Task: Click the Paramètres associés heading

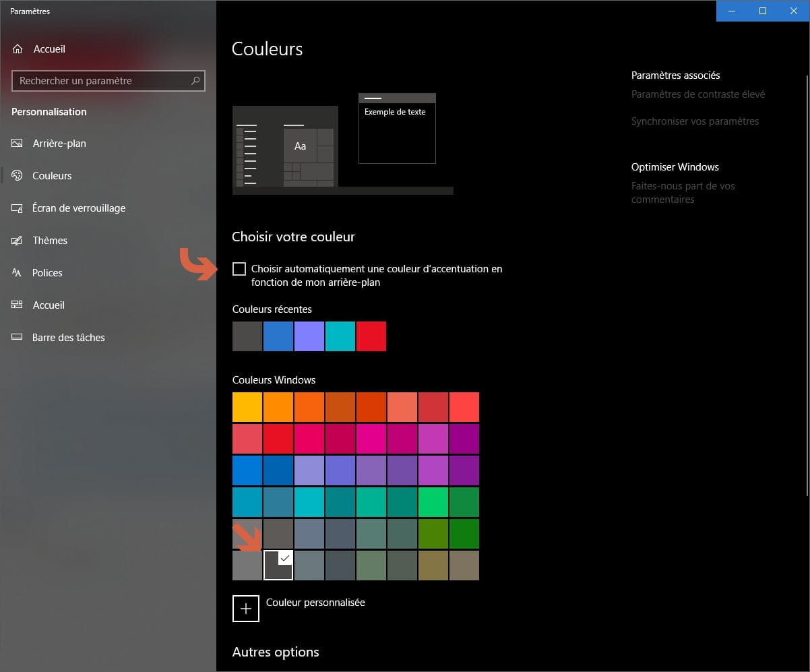Action: coord(676,75)
